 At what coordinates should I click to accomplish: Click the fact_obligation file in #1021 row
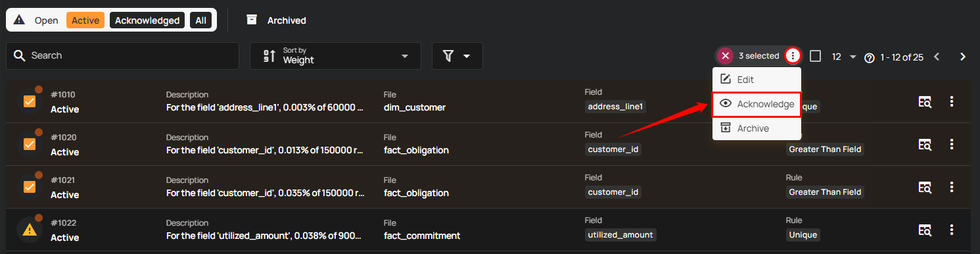coord(416,193)
